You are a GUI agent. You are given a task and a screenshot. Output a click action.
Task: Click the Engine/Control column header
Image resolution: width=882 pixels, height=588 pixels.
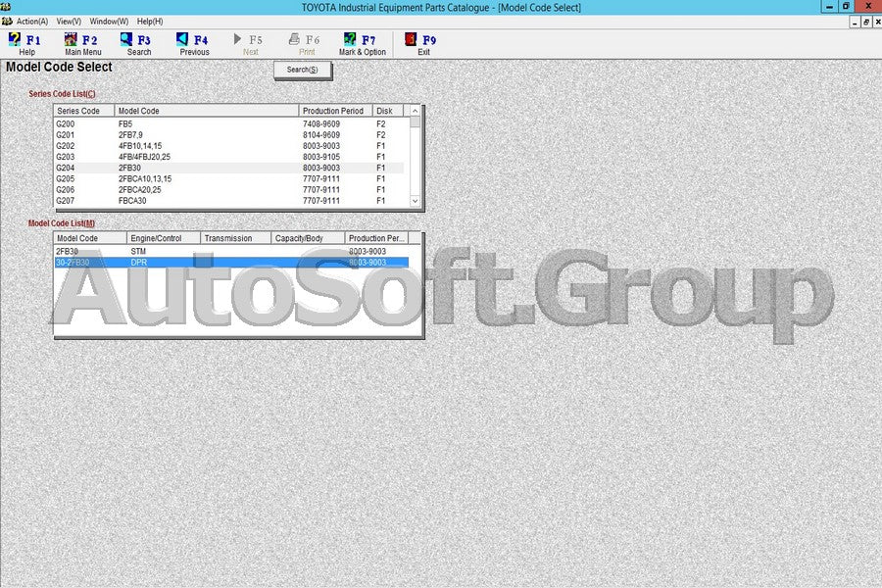(x=163, y=238)
